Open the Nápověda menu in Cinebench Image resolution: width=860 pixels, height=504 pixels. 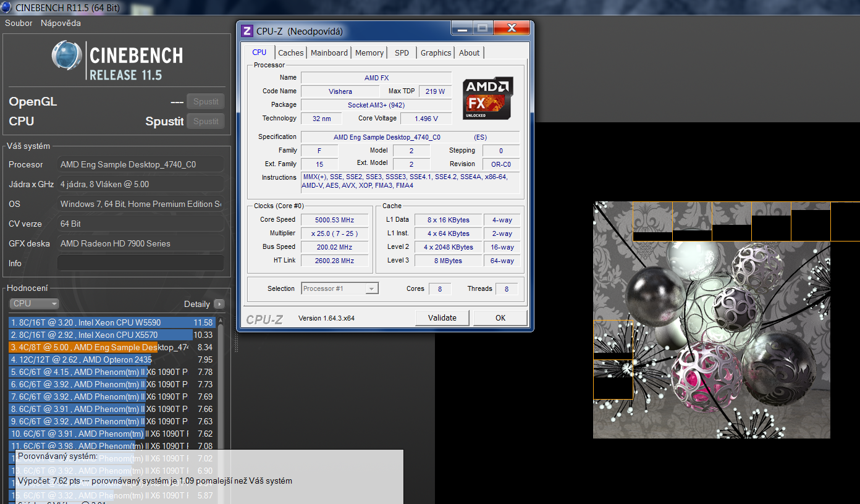coord(61,23)
